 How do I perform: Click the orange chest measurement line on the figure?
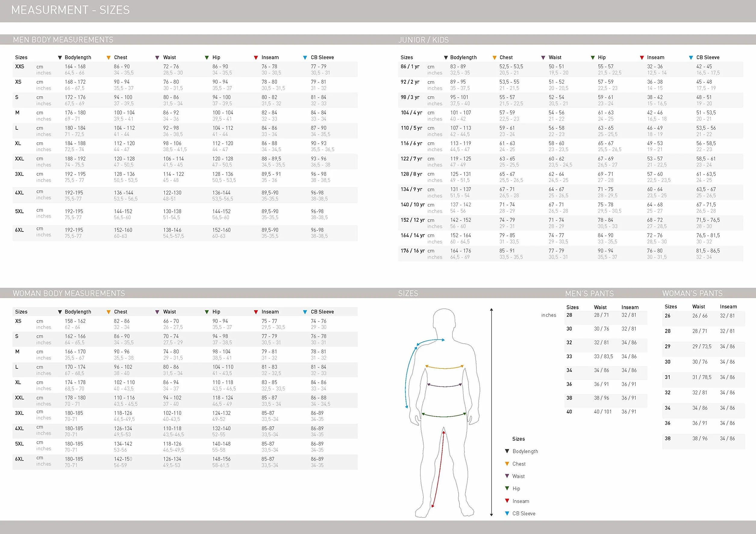pos(445,367)
